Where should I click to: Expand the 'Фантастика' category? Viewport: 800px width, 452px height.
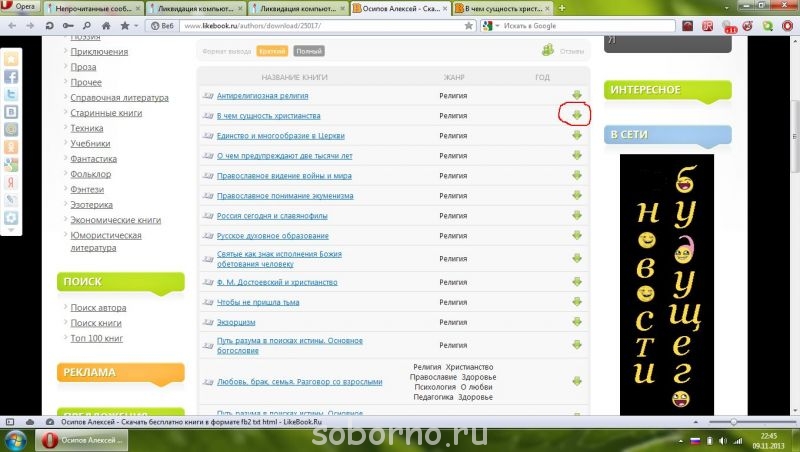click(x=94, y=158)
